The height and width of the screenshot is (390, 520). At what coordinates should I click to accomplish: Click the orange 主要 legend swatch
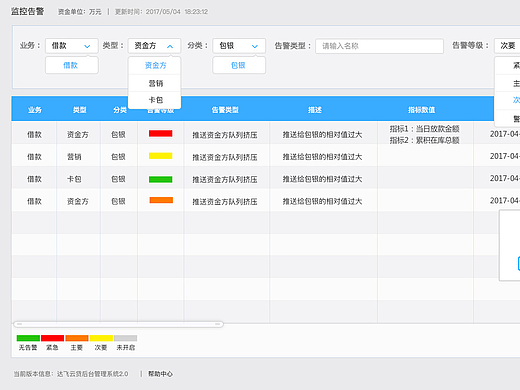pyautogui.click(x=77, y=338)
